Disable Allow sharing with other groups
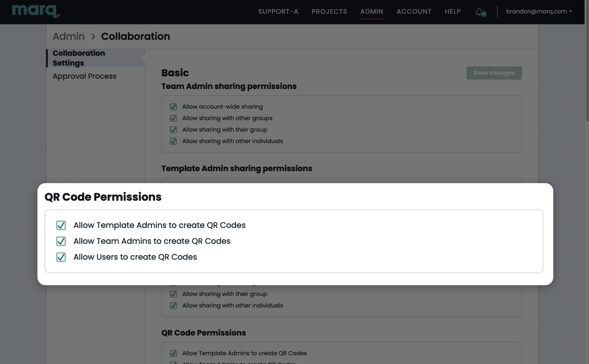This screenshot has width=589, height=364. coord(173,118)
